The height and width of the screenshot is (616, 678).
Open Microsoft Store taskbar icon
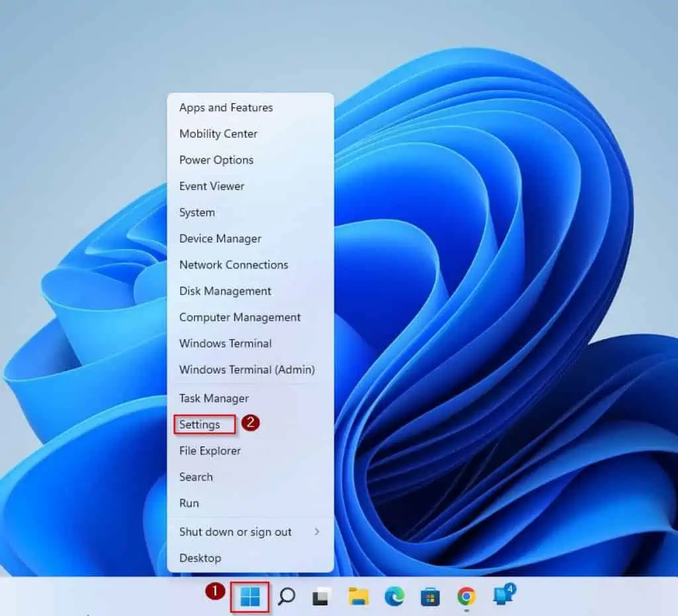point(430,597)
